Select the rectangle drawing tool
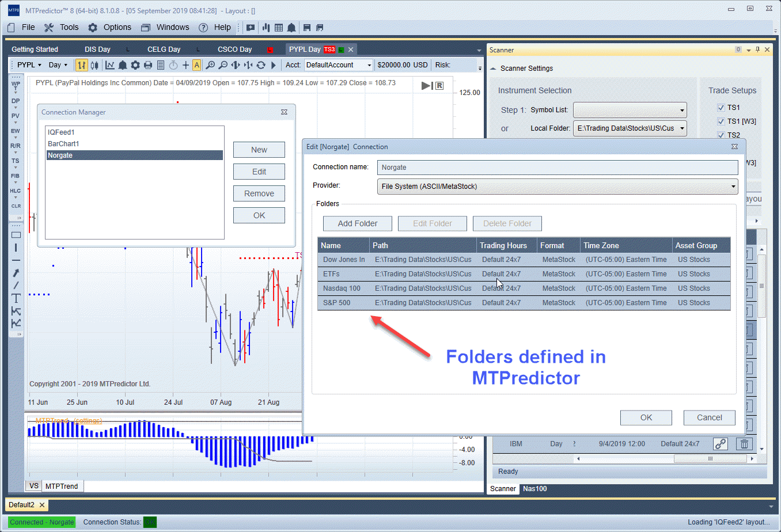The height and width of the screenshot is (532, 781). (x=16, y=235)
